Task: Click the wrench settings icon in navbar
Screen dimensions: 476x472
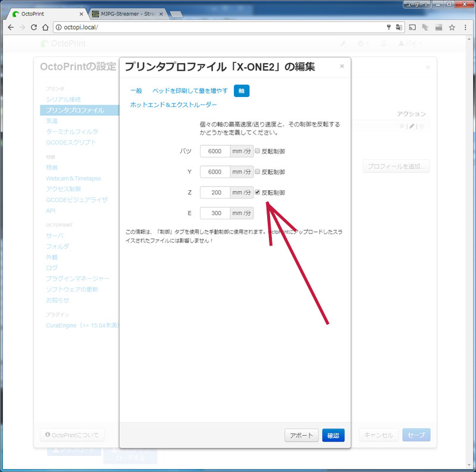Action: pos(343,43)
